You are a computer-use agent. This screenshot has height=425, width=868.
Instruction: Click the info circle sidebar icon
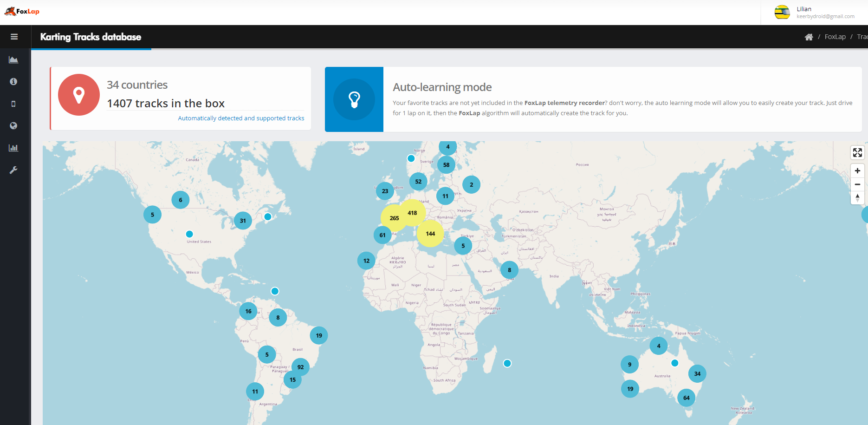coord(13,81)
